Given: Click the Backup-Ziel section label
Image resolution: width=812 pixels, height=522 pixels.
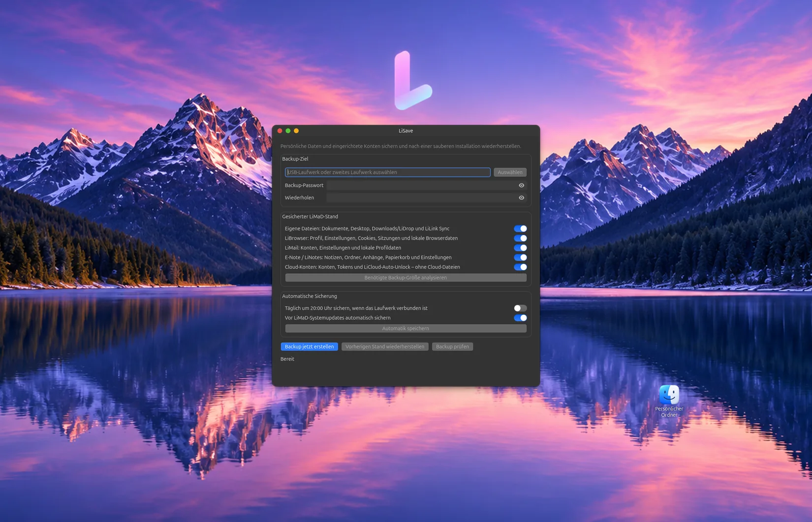Looking at the screenshot, I should coord(295,159).
